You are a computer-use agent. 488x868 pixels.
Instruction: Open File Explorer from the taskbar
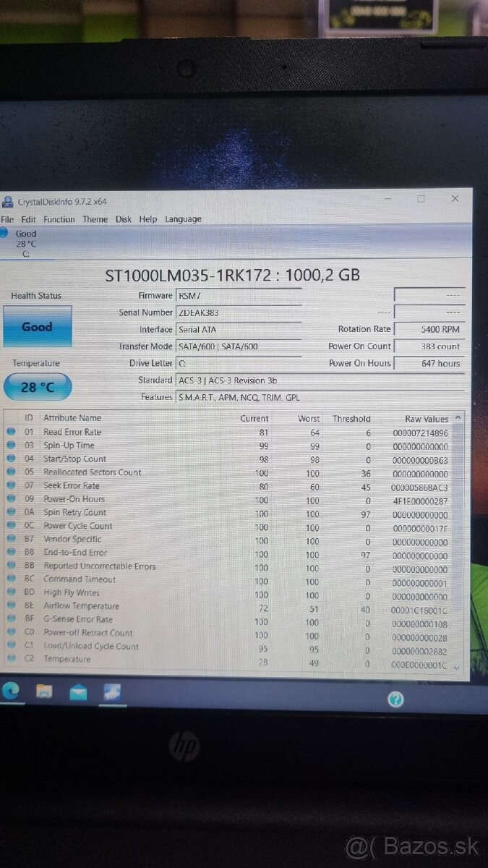pyautogui.click(x=44, y=692)
